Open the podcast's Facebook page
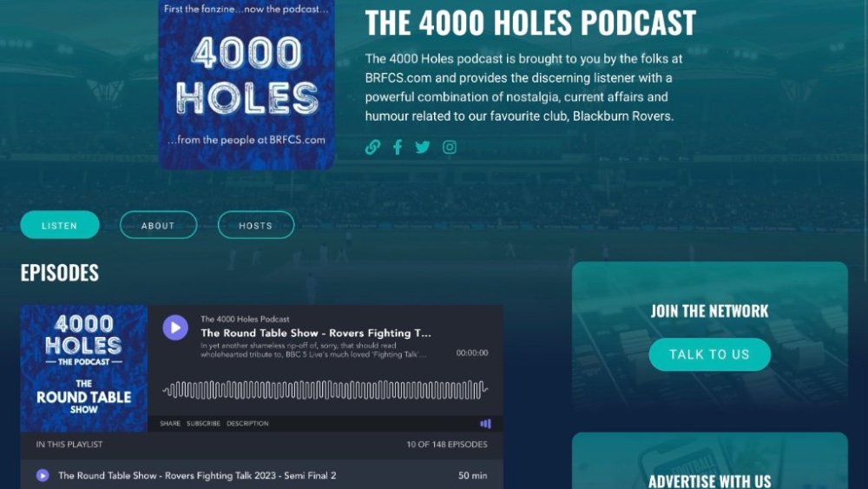This screenshot has width=868, height=489. (398, 147)
